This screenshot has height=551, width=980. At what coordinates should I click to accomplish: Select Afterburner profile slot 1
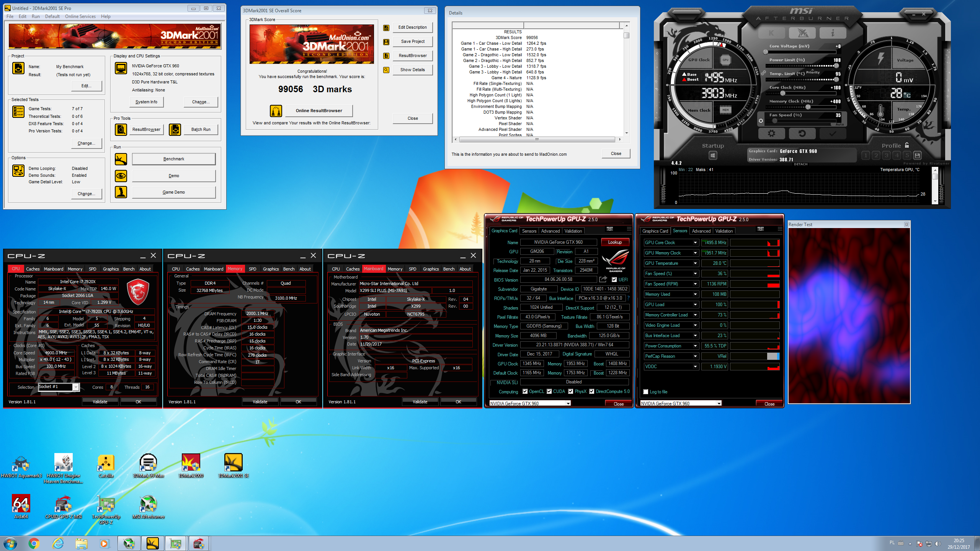(866, 155)
